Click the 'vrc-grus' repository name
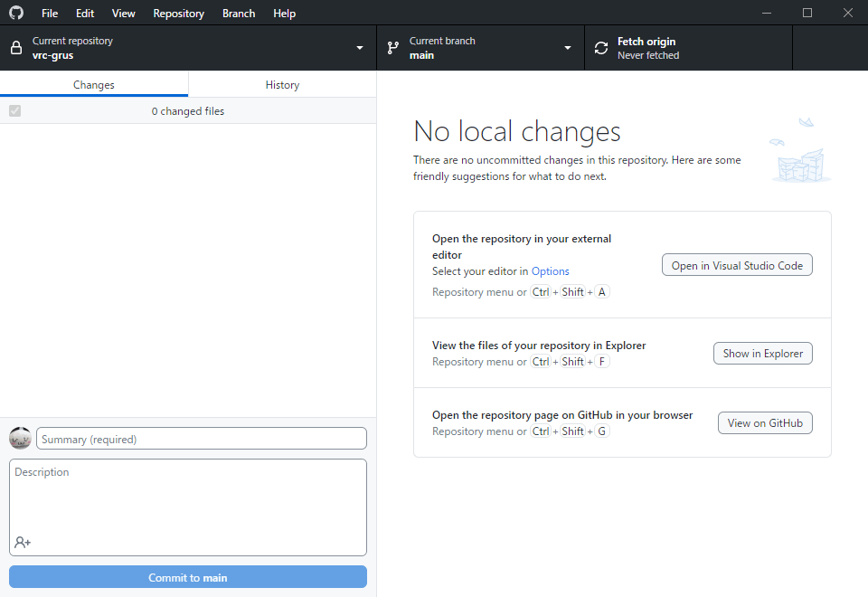 click(52, 55)
